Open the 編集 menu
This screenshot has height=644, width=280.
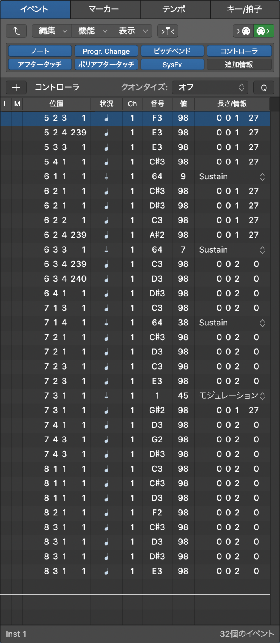(x=52, y=31)
